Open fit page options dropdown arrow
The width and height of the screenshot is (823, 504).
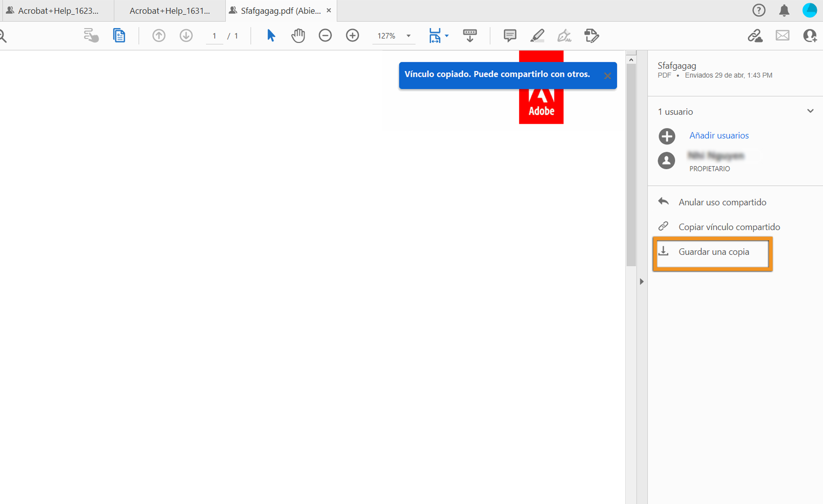click(x=447, y=36)
